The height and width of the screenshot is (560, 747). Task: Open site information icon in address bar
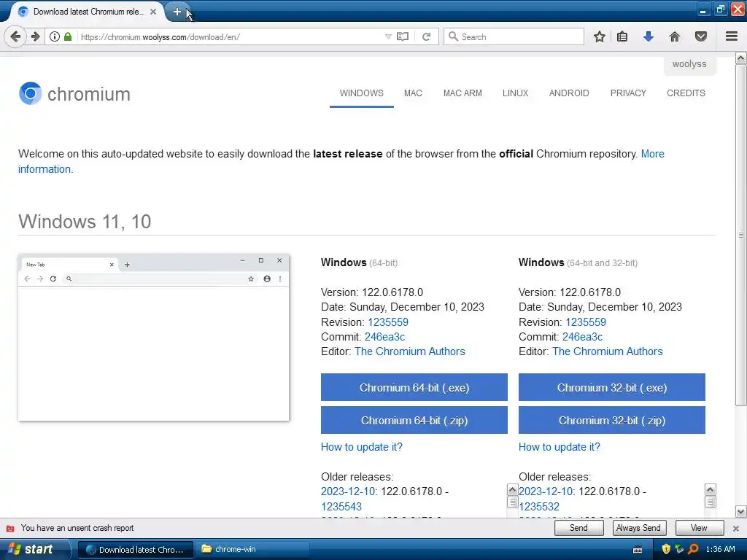point(55,36)
